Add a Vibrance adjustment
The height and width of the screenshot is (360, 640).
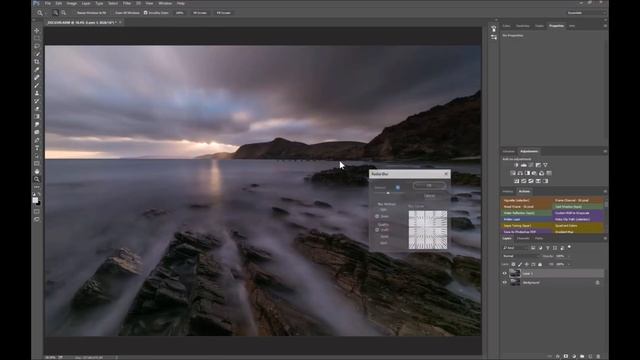tap(545, 165)
